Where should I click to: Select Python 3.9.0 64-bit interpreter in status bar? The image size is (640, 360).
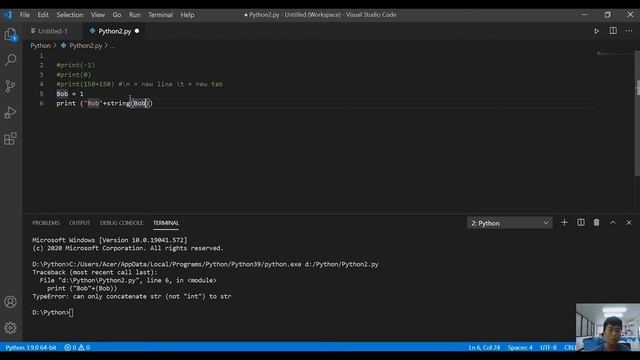pos(31,347)
